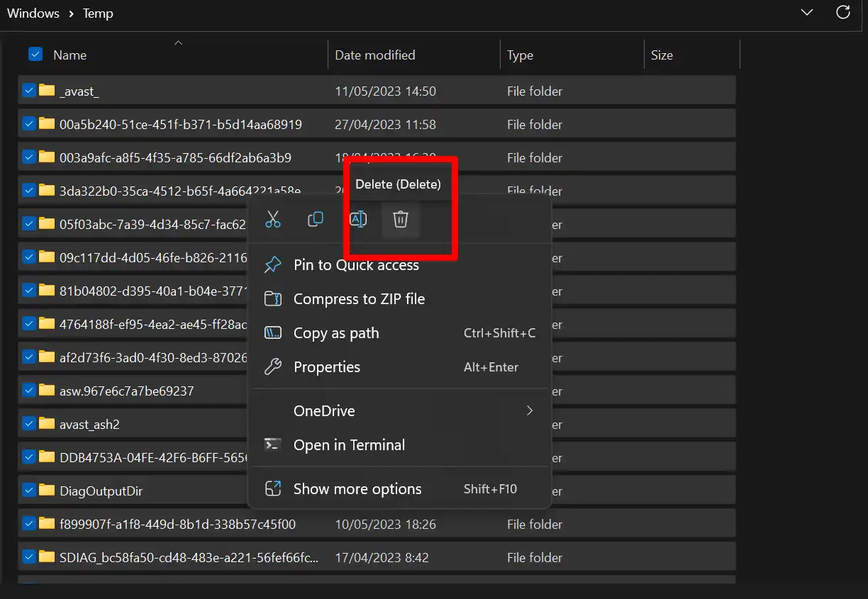This screenshot has height=599, width=868.
Task: Click the DiagOutputDir folder icon
Action: tap(47, 490)
